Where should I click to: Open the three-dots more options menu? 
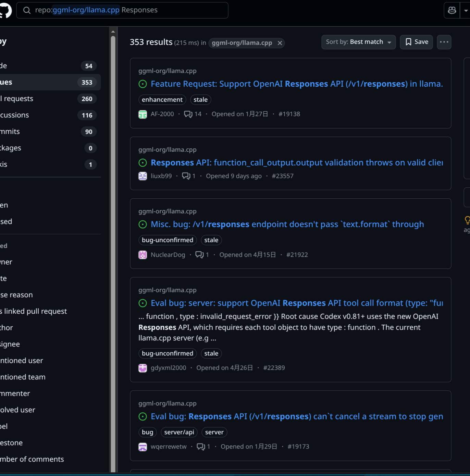[444, 42]
